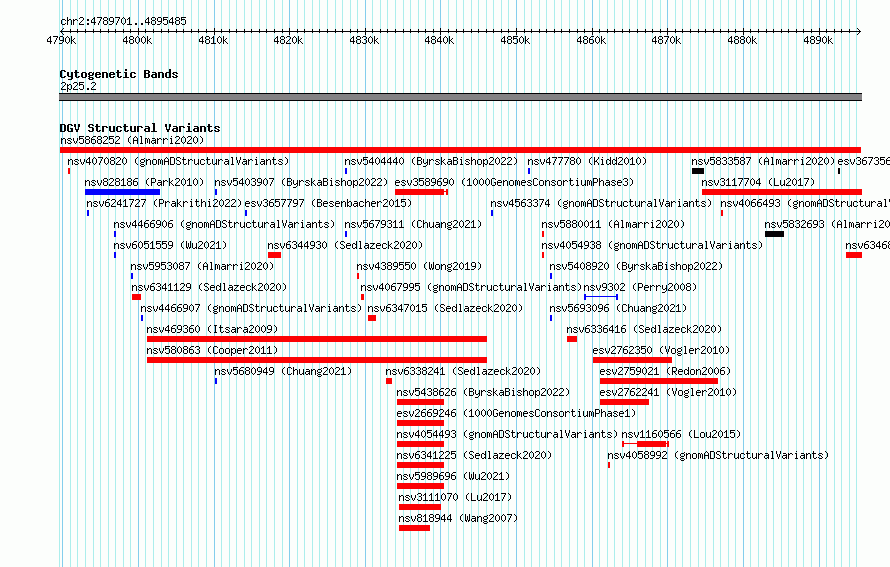
Task: Click nsv469360 (Itsara2009) label
Action: (212, 329)
